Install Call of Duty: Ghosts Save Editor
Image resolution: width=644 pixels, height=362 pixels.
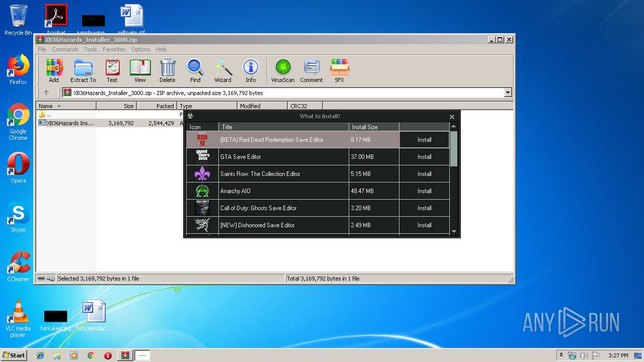(x=425, y=208)
